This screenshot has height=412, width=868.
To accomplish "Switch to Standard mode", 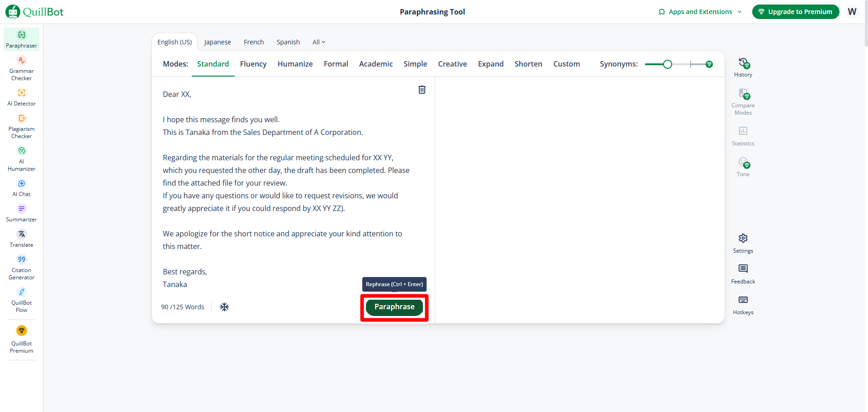I will tap(213, 64).
